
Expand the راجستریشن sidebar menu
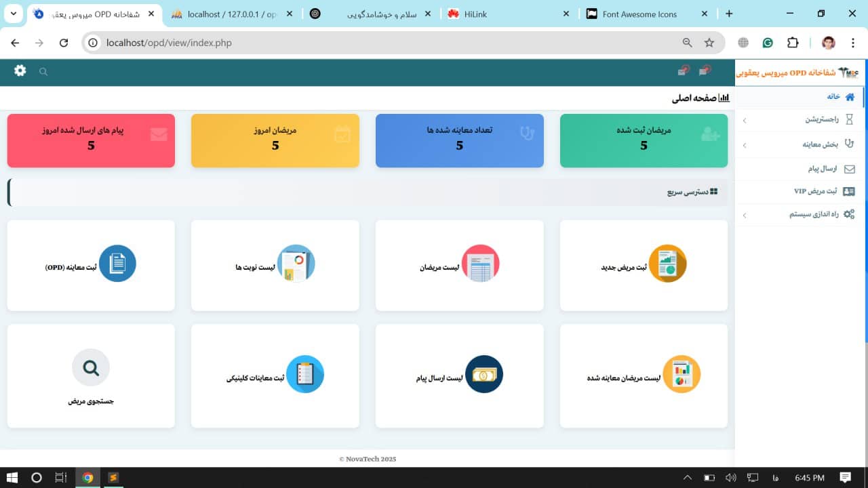[800, 120]
